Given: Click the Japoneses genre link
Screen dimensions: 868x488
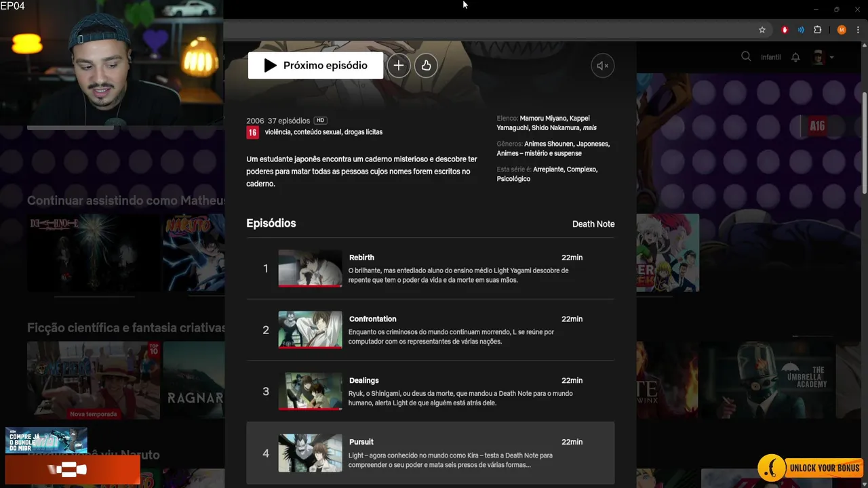Looking at the screenshot, I should [x=593, y=144].
